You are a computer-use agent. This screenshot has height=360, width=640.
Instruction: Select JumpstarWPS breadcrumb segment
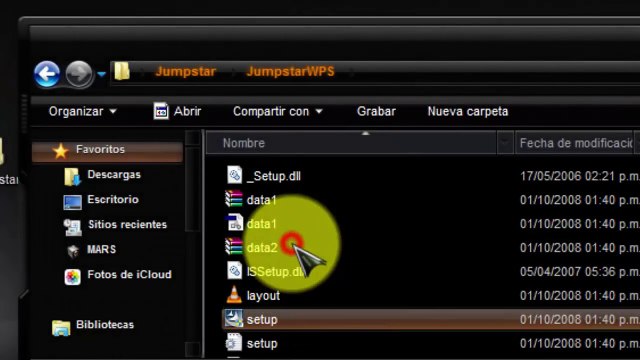(x=290, y=71)
